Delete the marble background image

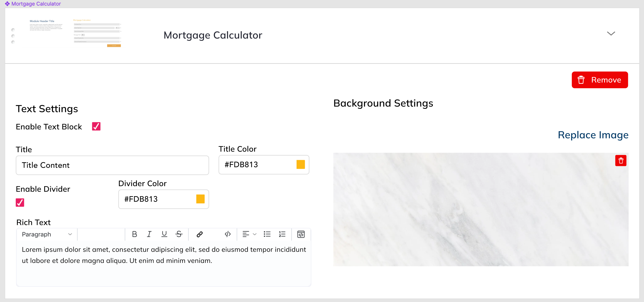click(621, 161)
